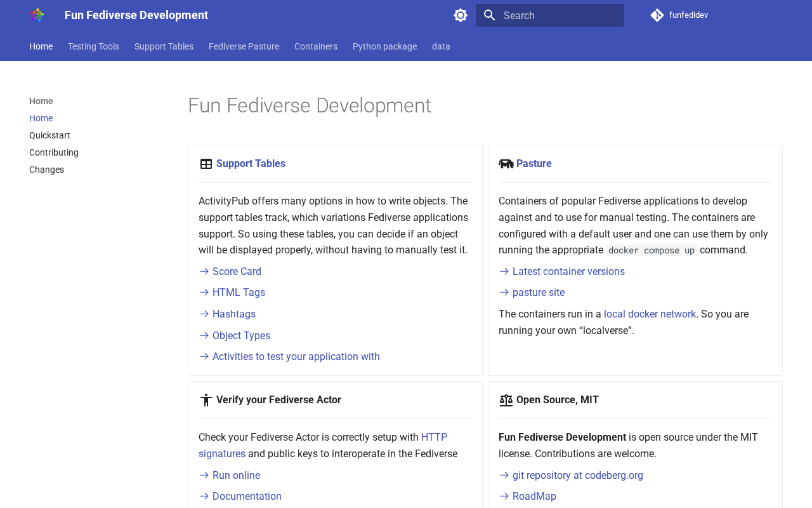Select the Python package tab
812x508 pixels.
384,46
